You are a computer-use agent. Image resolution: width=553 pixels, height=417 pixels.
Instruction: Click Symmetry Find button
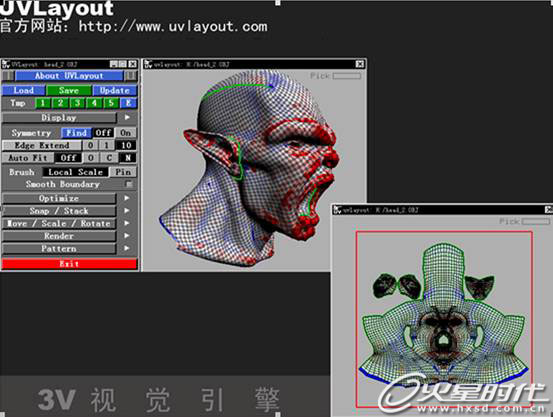[x=77, y=133]
